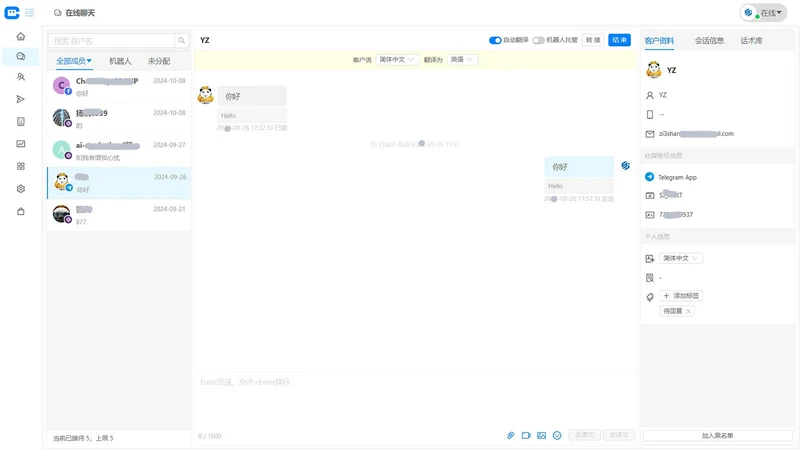Screen dimensions: 800x450
Task: Select the conversation dated 2024-09-26
Action: pos(119,183)
